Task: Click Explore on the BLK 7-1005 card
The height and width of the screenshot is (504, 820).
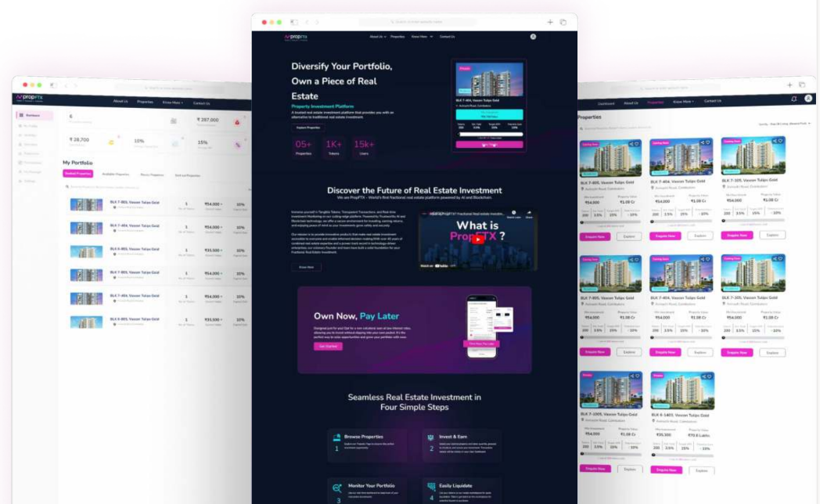Action: click(630, 469)
